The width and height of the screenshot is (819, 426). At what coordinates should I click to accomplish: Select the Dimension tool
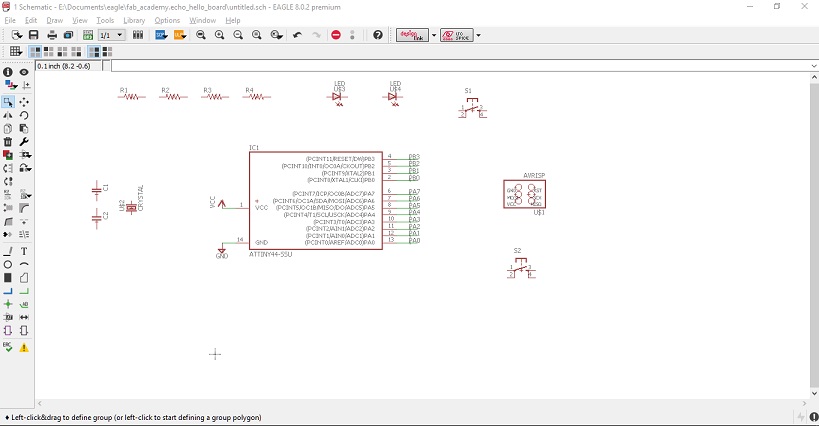coord(24,317)
